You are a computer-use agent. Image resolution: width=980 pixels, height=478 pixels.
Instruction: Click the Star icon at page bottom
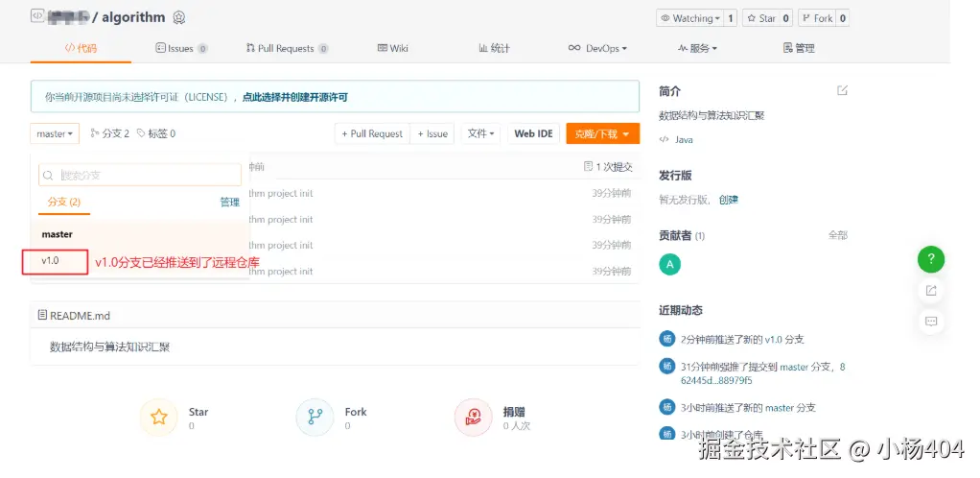[159, 418]
